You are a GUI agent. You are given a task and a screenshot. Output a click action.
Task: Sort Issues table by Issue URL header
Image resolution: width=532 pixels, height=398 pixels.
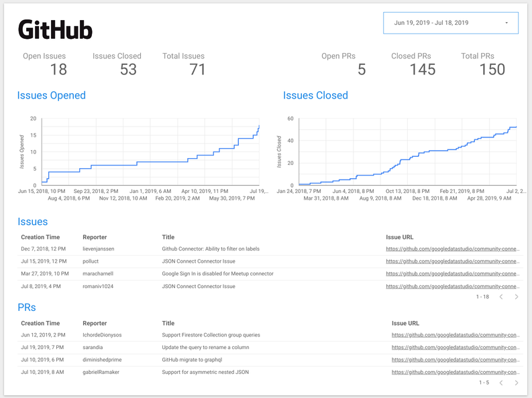pos(400,237)
